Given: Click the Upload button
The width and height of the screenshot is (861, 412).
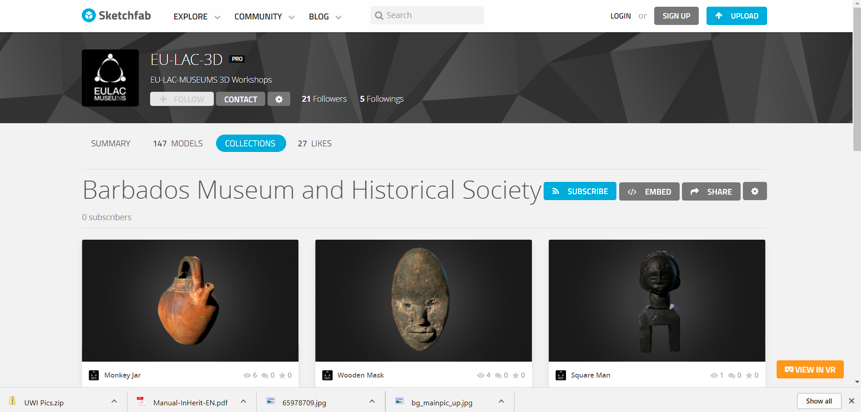Looking at the screenshot, I should click(x=736, y=16).
